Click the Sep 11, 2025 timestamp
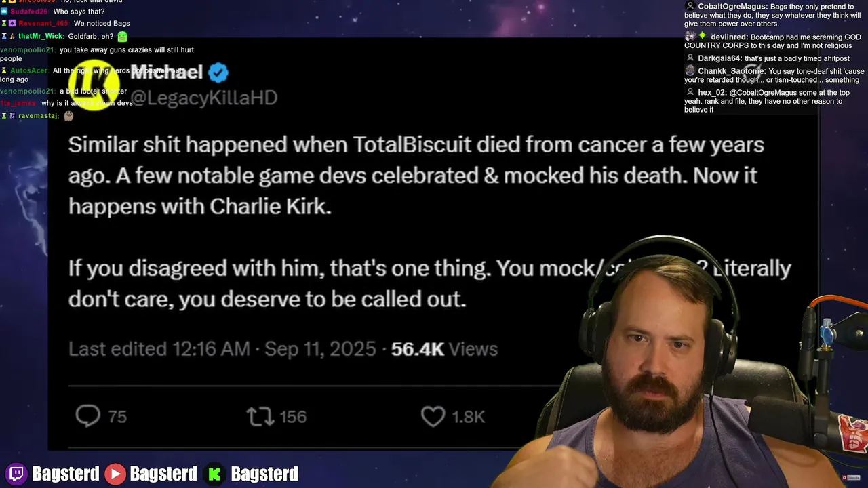Viewport: 868px width, 488px height. (320, 349)
